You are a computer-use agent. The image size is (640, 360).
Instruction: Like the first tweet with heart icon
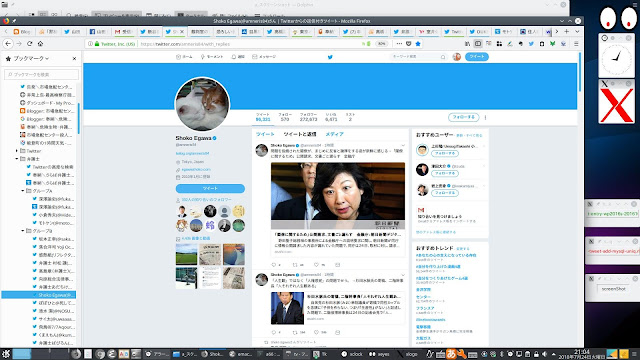316,265
